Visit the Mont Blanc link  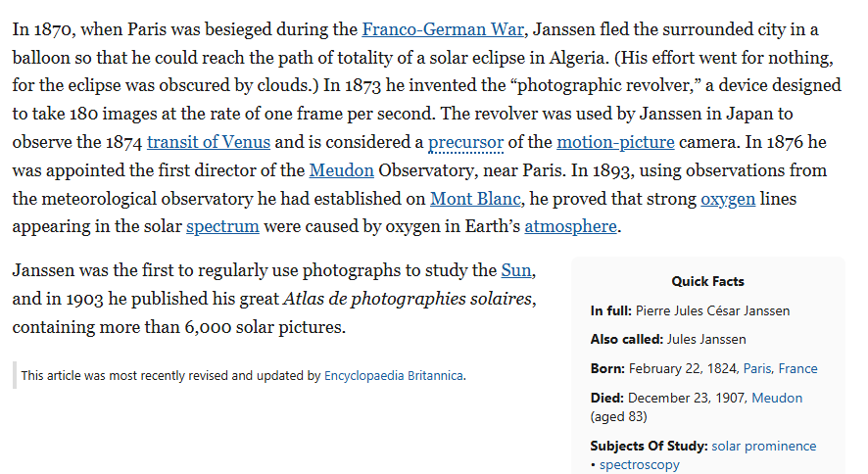(x=475, y=199)
